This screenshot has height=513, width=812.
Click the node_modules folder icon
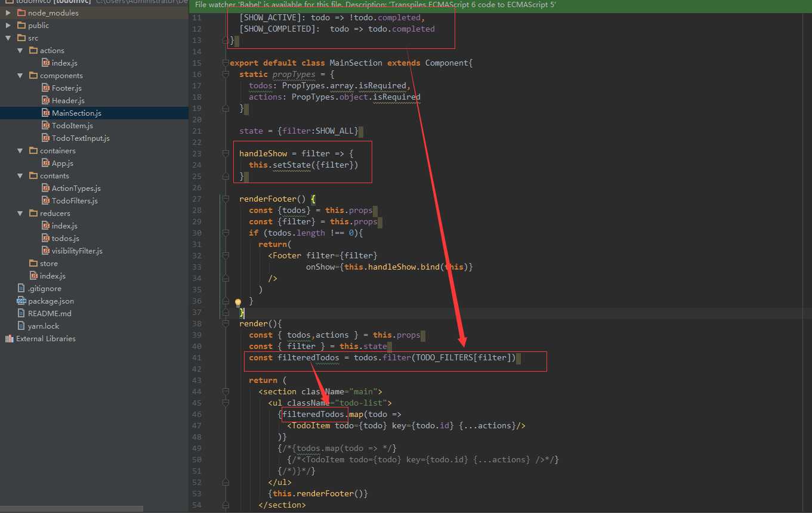pos(22,13)
